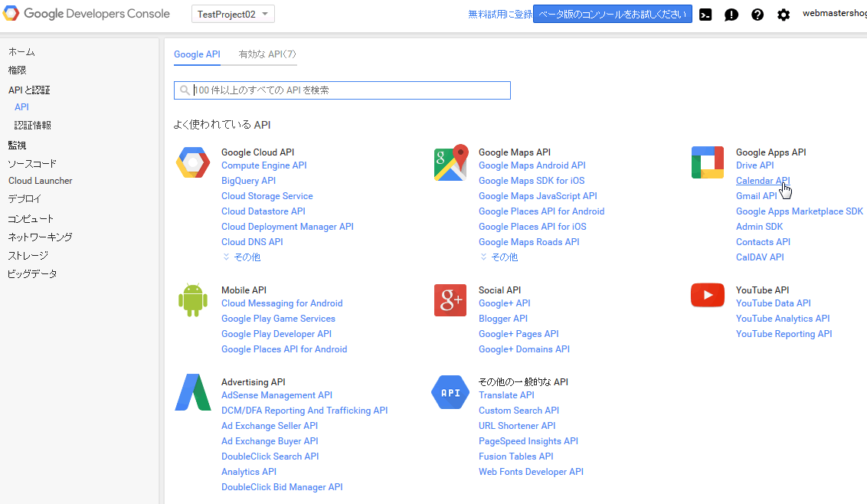The width and height of the screenshot is (867, 504).
Task: Open the TestProject02 project dropdown
Action: (233, 14)
